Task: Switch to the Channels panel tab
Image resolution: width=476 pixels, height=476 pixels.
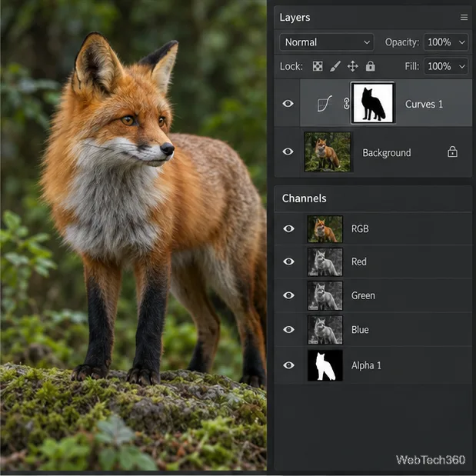Action: pyautogui.click(x=305, y=198)
